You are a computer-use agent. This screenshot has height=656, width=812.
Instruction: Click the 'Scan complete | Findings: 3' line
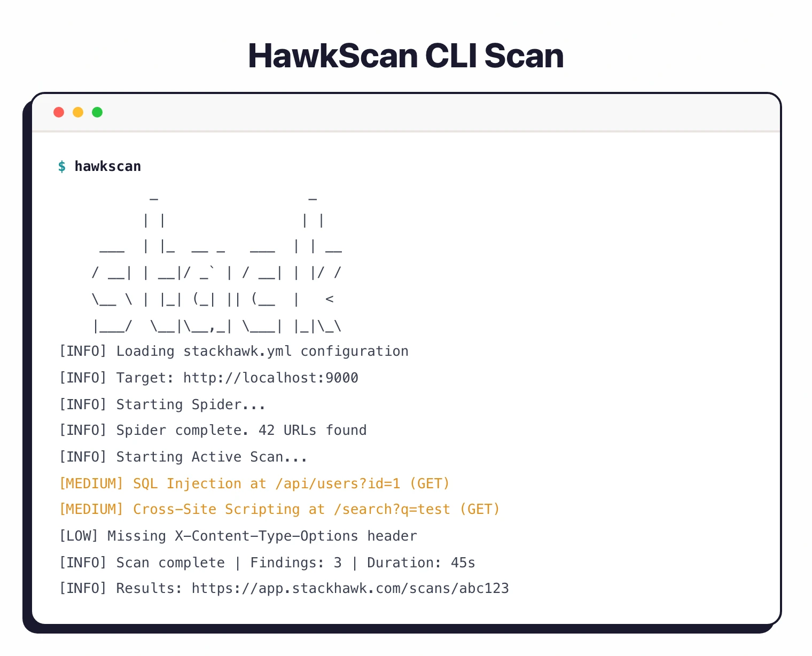point(267,563)
